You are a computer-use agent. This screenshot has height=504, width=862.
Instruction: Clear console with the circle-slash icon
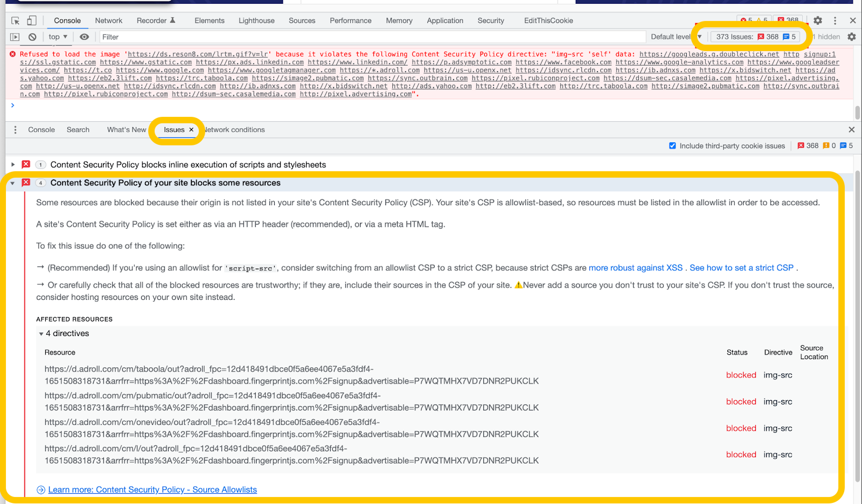pyautogui.click(x=32, y=37)
